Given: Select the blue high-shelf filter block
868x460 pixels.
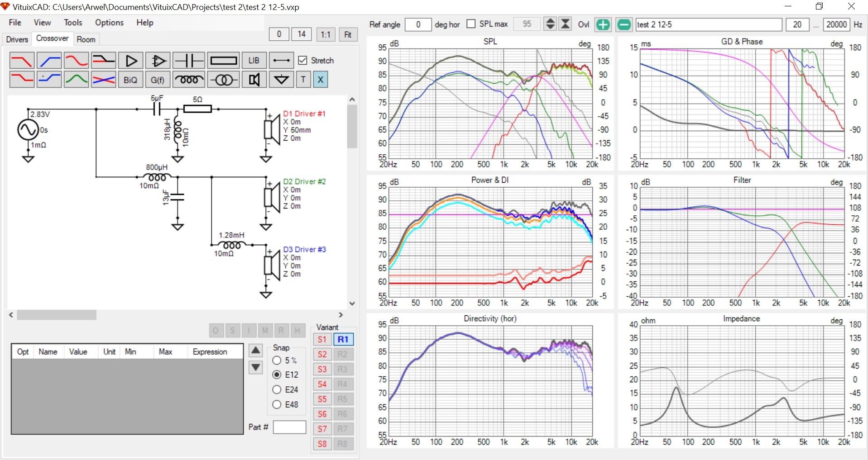Looking at the screenshot, I should coord(49,80).
